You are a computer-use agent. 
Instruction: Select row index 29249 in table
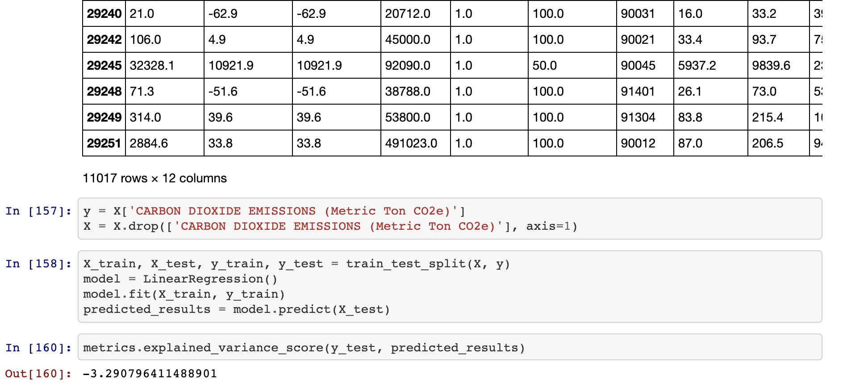[x=104, y=117]
